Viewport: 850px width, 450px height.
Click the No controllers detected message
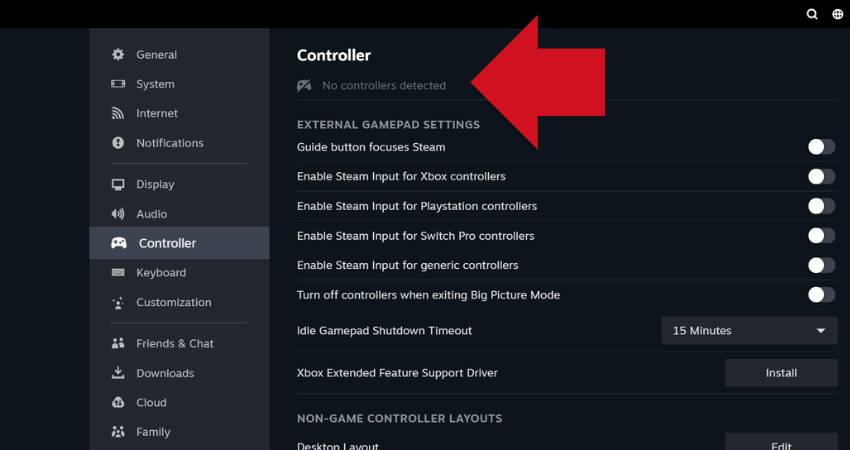(384, 85)
